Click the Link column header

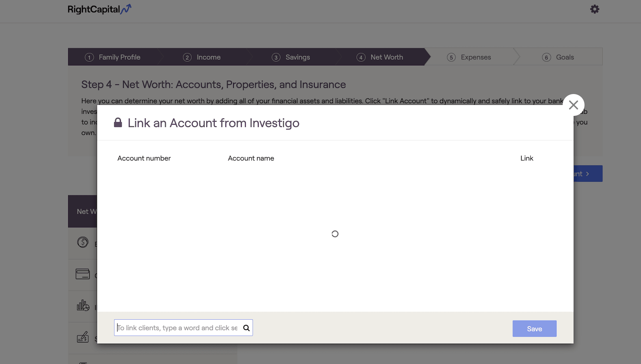click(527, 158)
